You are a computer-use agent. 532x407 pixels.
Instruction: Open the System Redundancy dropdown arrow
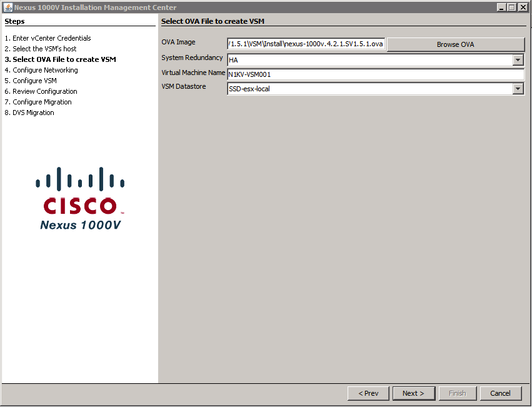518,60
